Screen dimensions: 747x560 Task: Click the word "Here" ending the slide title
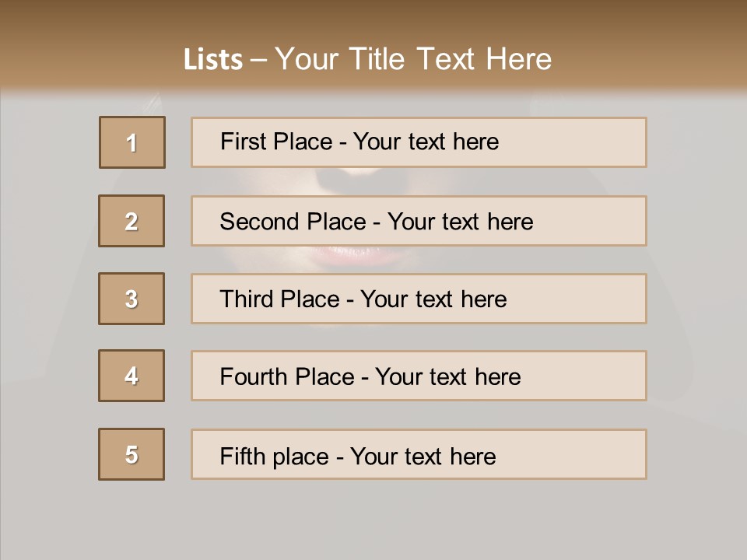tap(518, 60)
